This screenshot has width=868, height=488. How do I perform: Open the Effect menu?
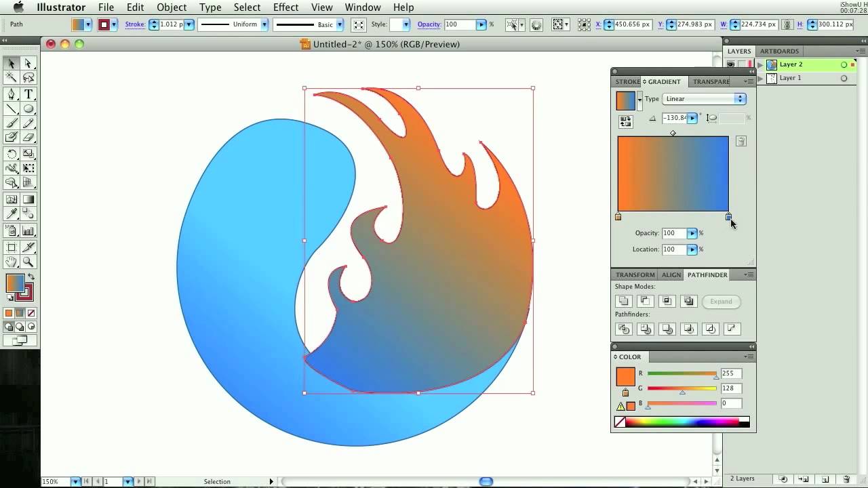[x=285, y=7]
